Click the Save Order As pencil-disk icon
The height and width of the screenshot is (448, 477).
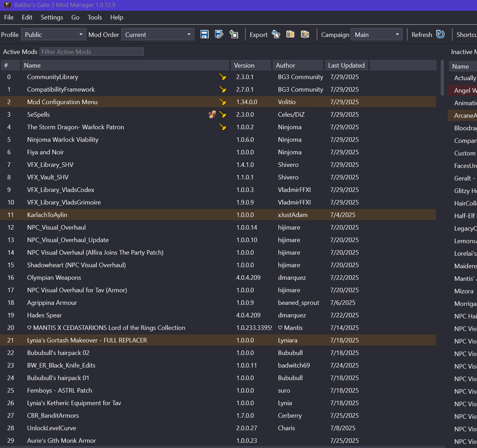(x=219, y=34)
